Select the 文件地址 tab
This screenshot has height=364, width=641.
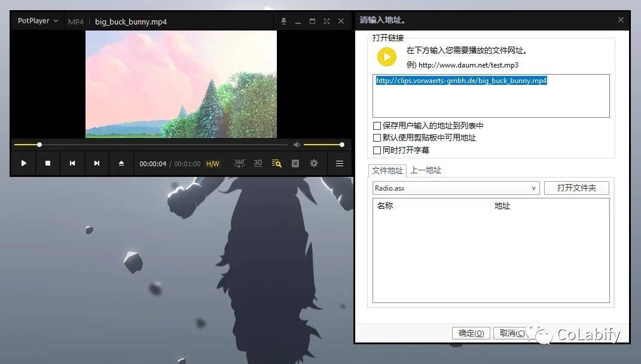pyautogui.click(x=387, y=170)
